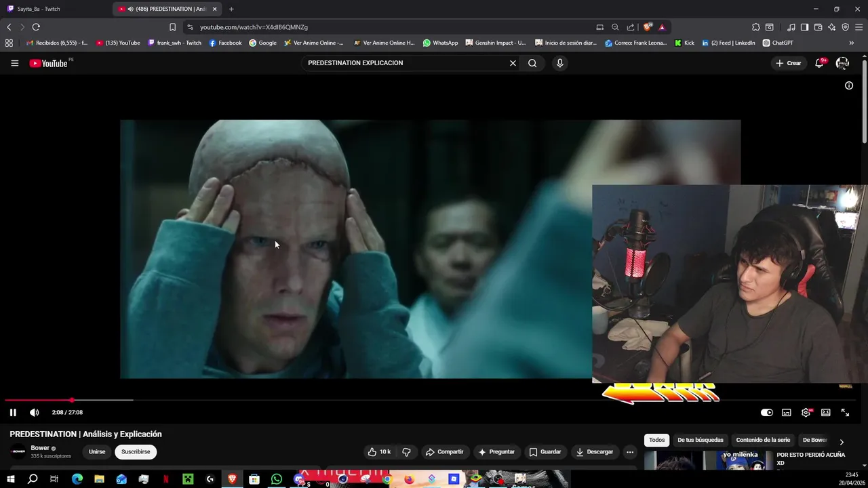Click the Bower channel avatar
The width and height of the screenshot is (868, 488).
(18, 451)
